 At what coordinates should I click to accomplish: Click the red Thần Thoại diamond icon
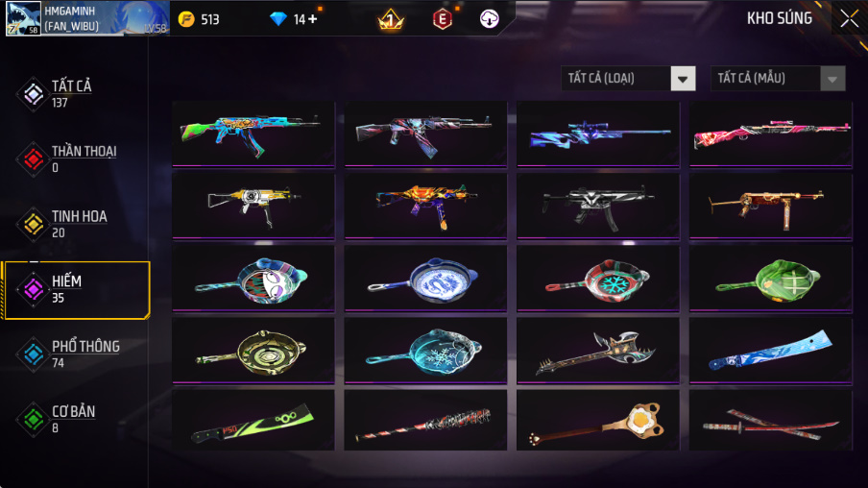pyautogui.click(x=34, y=159)
